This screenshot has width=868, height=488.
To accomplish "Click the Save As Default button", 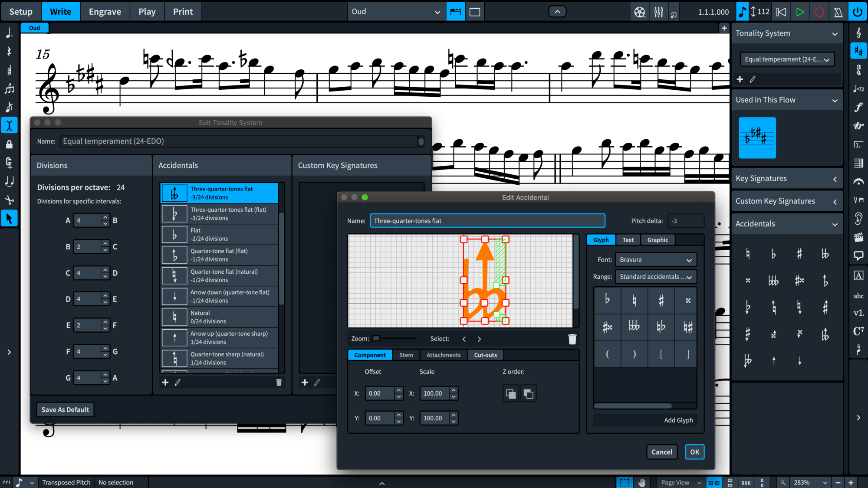I will point(65,409).
